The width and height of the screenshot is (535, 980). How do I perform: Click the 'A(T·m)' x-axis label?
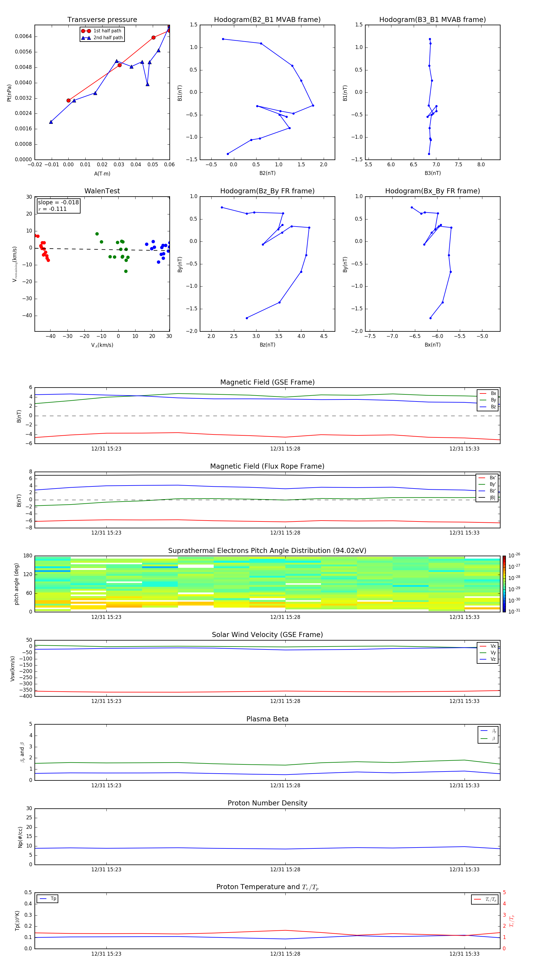102,174
